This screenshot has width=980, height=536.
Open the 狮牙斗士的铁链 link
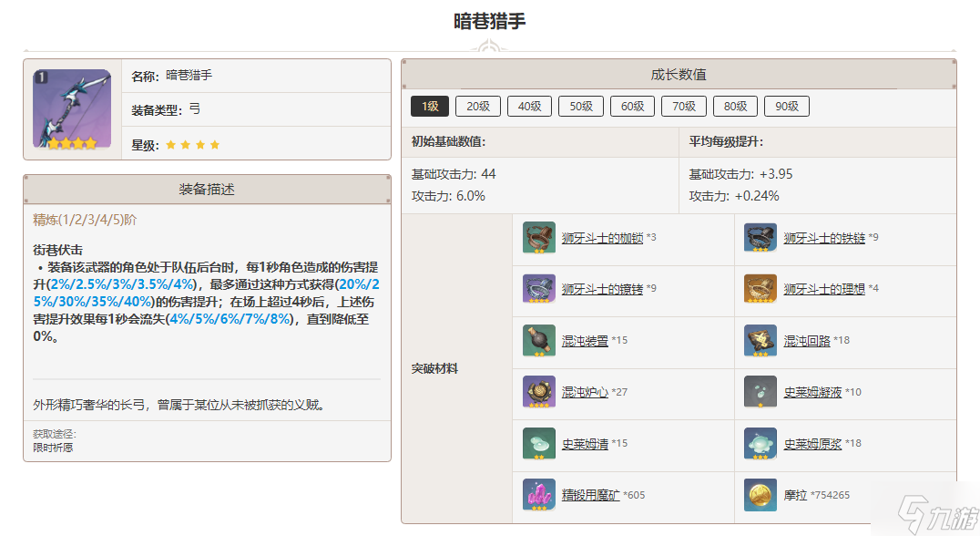pyautogui.click(x=823, y=238)
